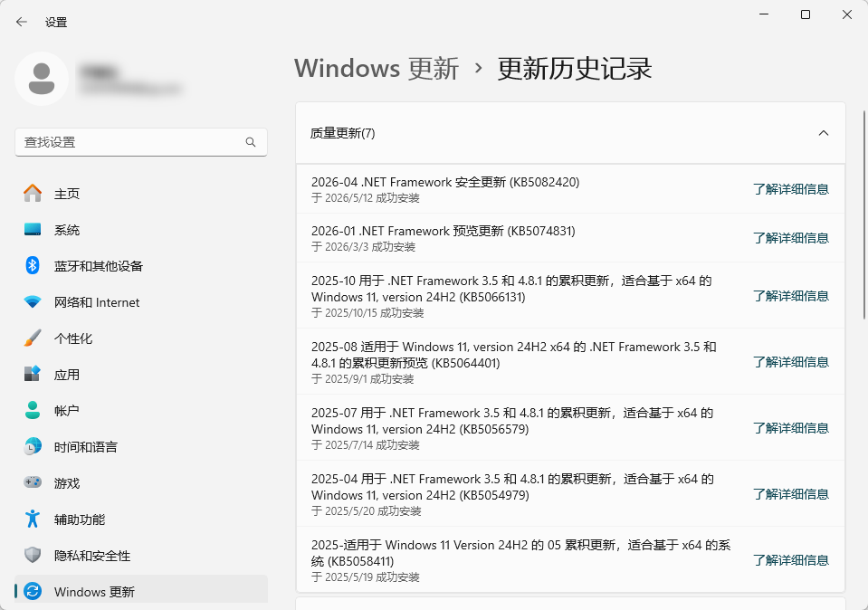Image resolution: width=868 pixels, height=610 pixels.
Task: Navigate to 网络和 Internet
Action: click(x=141, y=302)
